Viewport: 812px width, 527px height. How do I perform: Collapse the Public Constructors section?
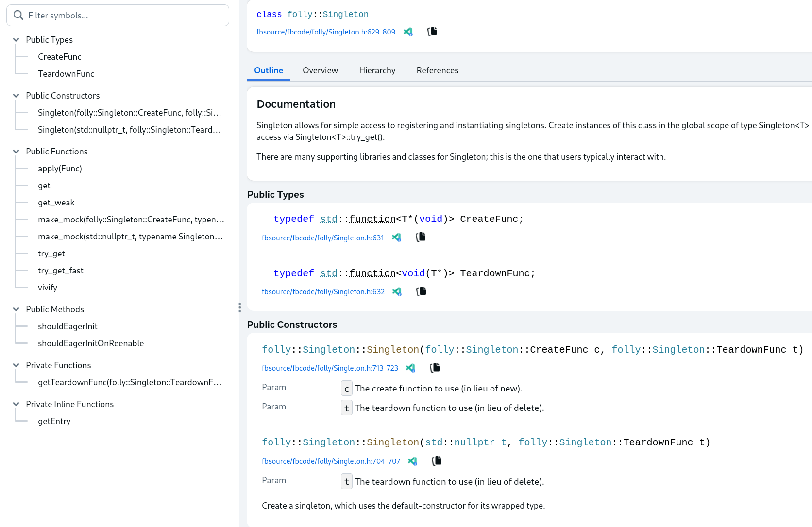pos(16,95)
